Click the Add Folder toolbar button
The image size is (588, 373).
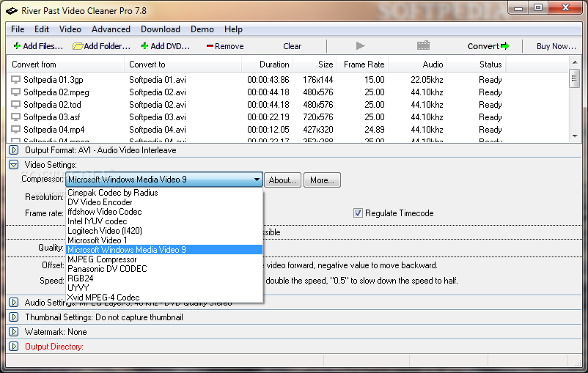[102, 46]
